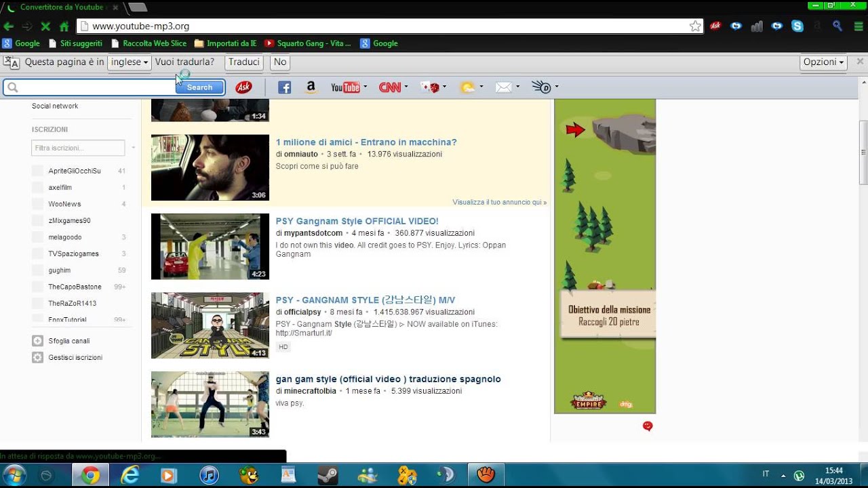
Task: Open the 4:23 Gangnam Style thumbnail
Action: coord(210,247)
